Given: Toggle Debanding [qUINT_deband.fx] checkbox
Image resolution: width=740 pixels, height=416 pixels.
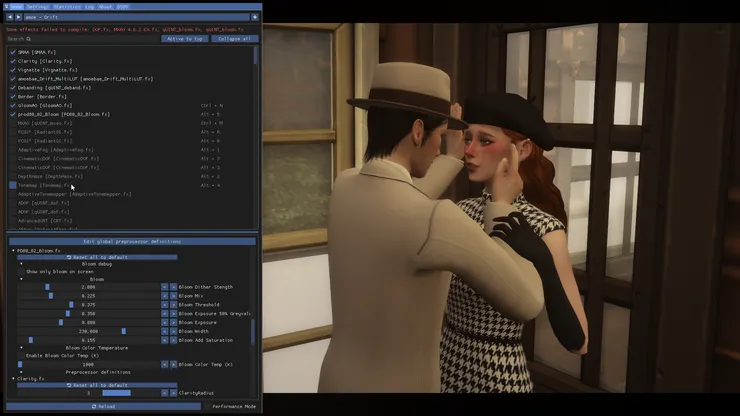Looking at the screenshot, I should [13, 88].
